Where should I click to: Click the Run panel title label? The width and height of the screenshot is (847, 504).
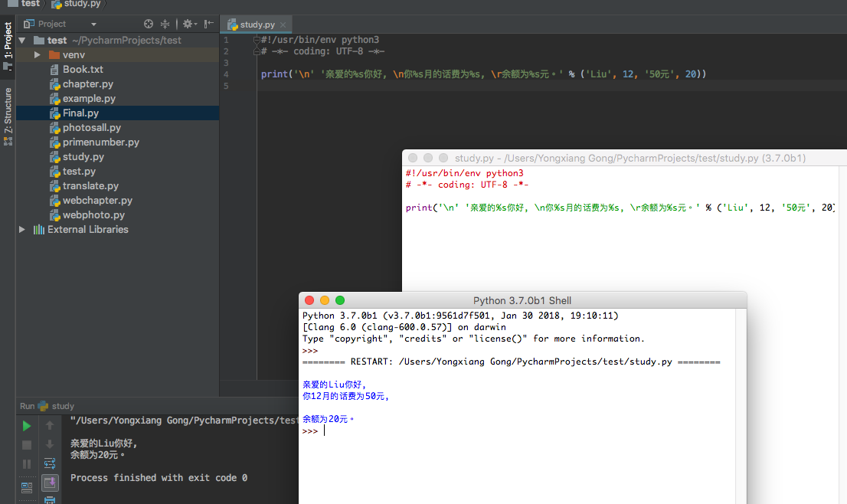(x=27, y=406)
